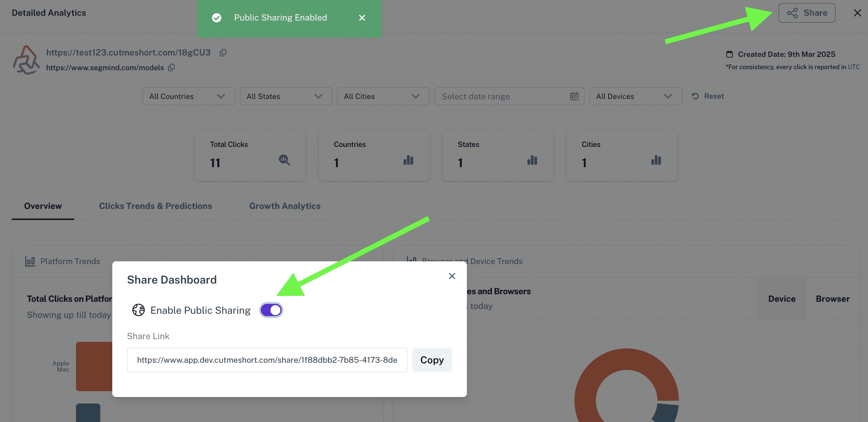Click the Share Link URL field
The image size is (868, 422).
(x=267, y=360)
